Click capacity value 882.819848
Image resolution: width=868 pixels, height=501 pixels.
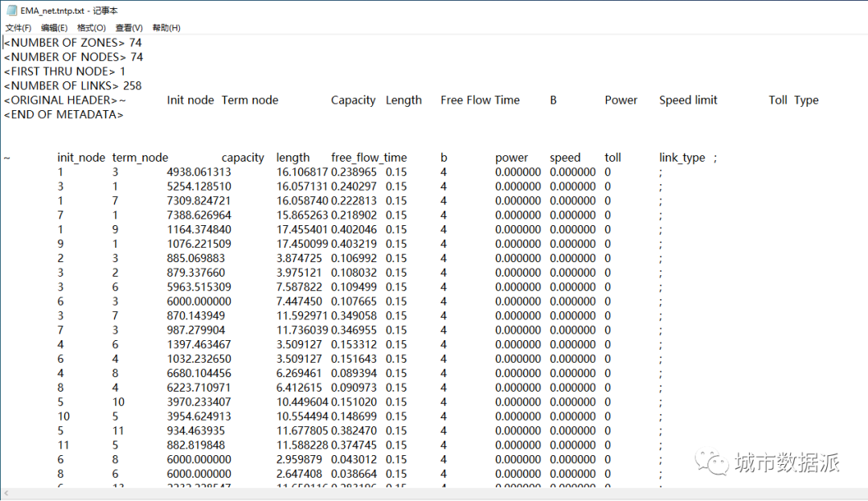196,446
